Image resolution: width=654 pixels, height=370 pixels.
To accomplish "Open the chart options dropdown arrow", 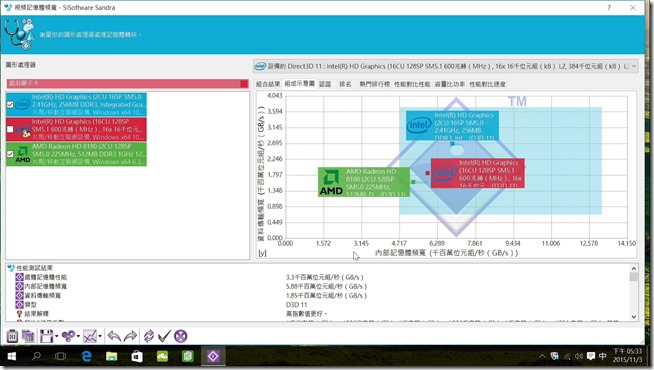I will coord(100,336).
